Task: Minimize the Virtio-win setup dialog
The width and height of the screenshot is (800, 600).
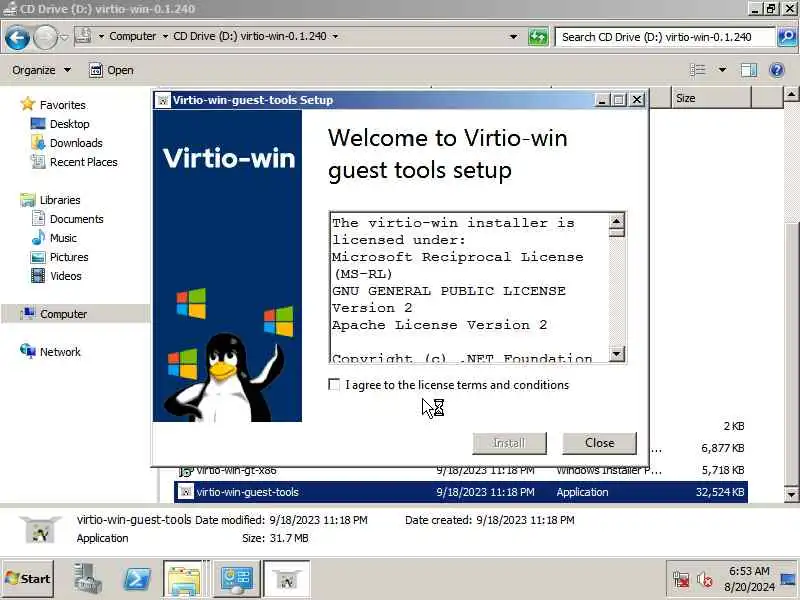Action: 602,100
